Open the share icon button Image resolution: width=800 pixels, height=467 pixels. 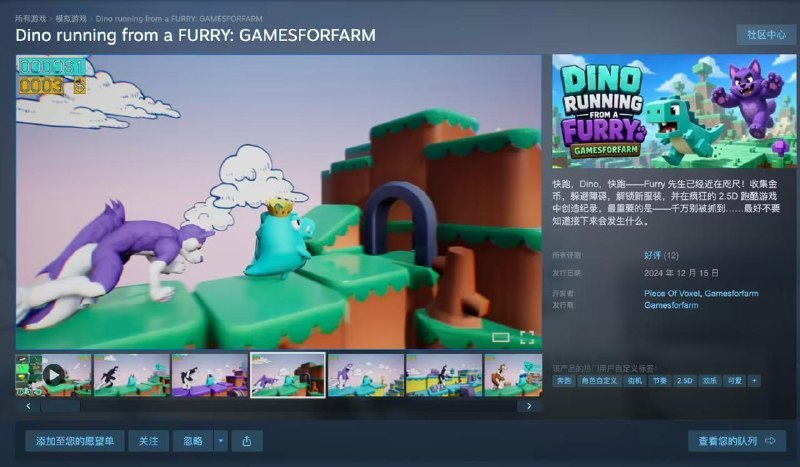point(247,441)
